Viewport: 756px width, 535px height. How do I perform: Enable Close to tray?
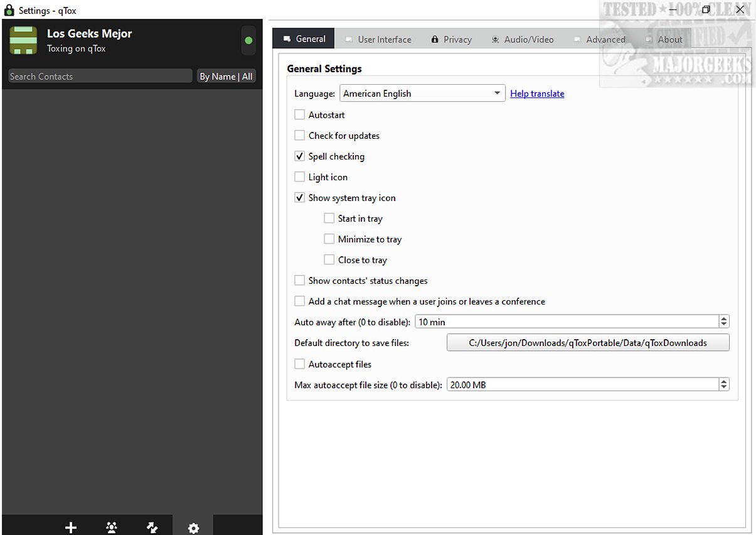coord(329,260)
